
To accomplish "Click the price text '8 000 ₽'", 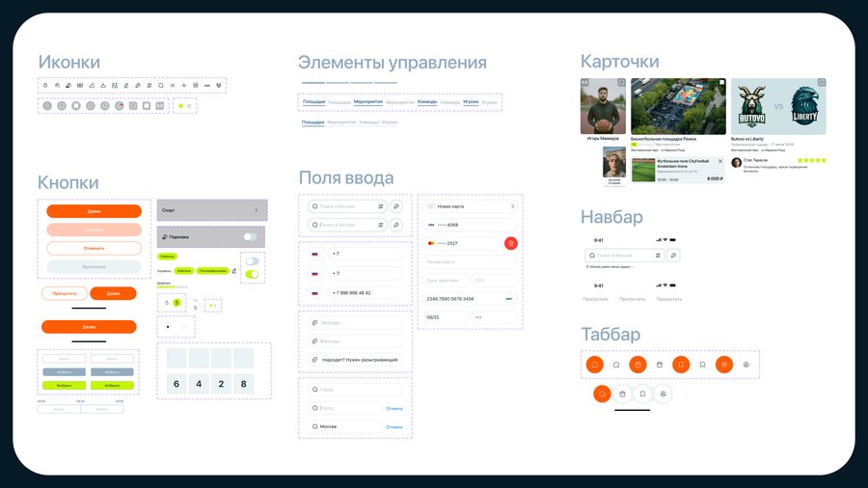I will tap(715, 178).
